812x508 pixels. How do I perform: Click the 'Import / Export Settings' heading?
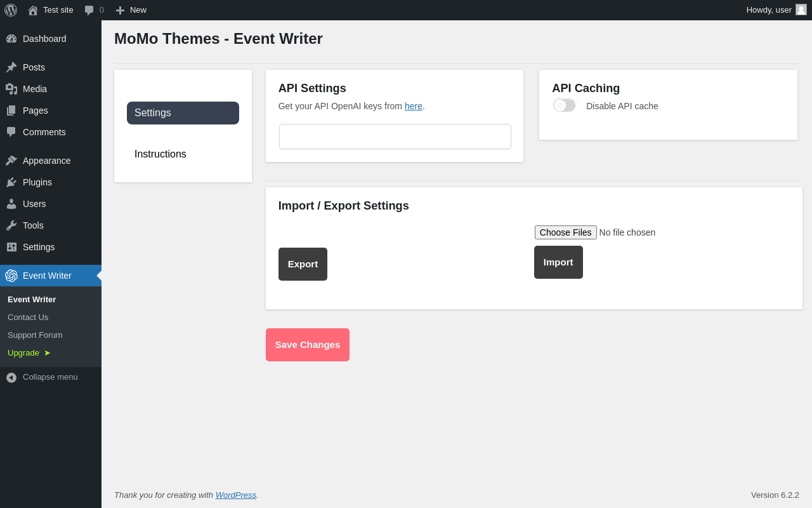point(344,206)
